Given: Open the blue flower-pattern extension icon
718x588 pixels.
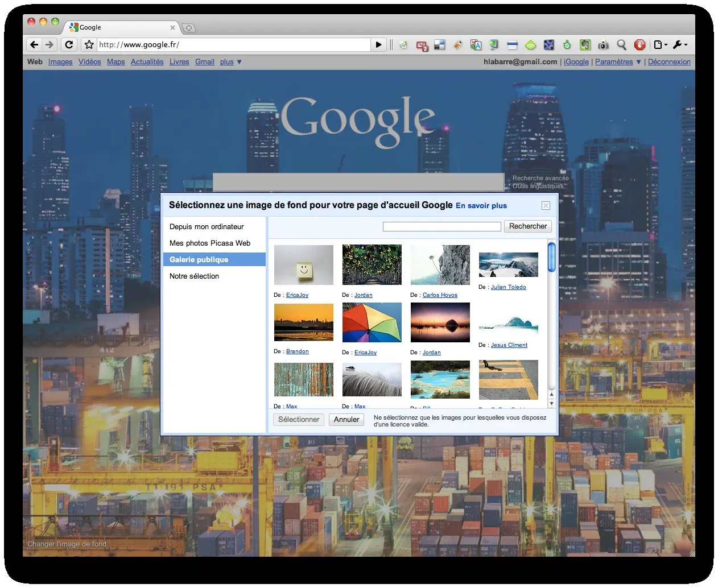Looking at the screenshot, I should tap(548, 44).
